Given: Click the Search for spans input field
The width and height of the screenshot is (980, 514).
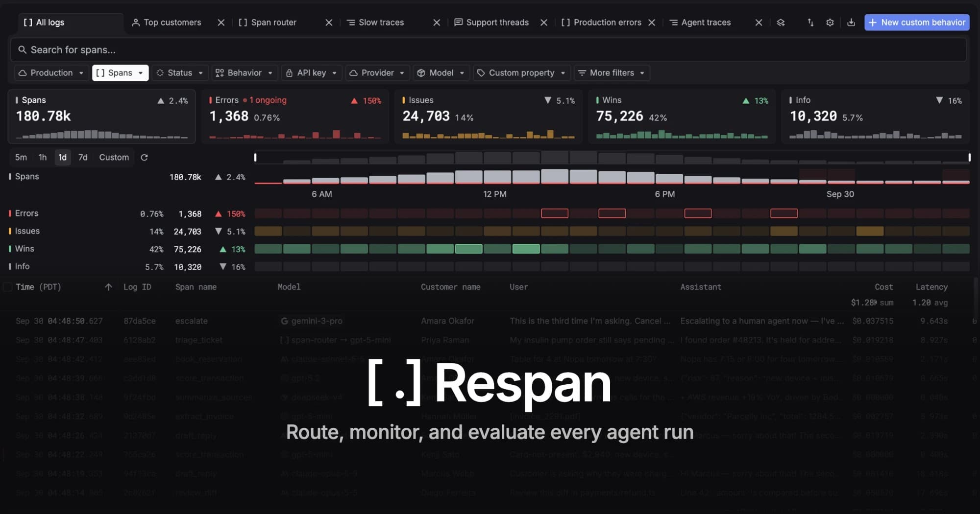Looking at the screenshot, I should (x=489, y=50).
